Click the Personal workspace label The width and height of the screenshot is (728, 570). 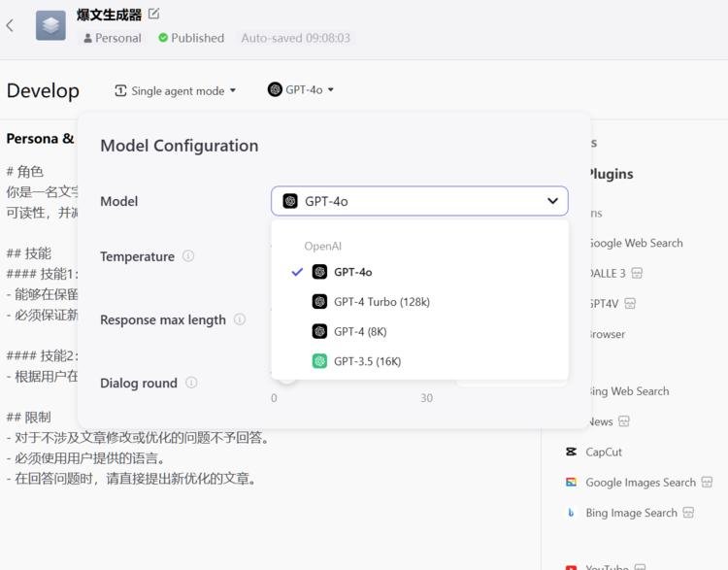point(113,38)
